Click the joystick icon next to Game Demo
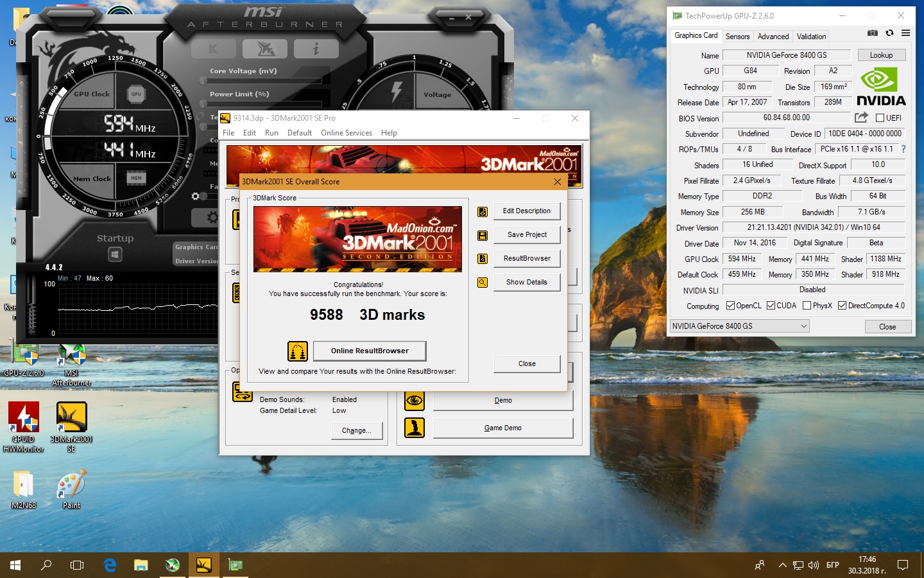Screen dimensions: 924x578 click(x=415, y=428)
